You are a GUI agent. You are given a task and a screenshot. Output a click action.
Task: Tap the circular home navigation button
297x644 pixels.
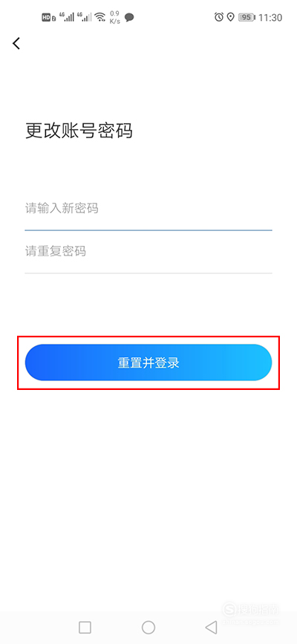click(148, 627)
